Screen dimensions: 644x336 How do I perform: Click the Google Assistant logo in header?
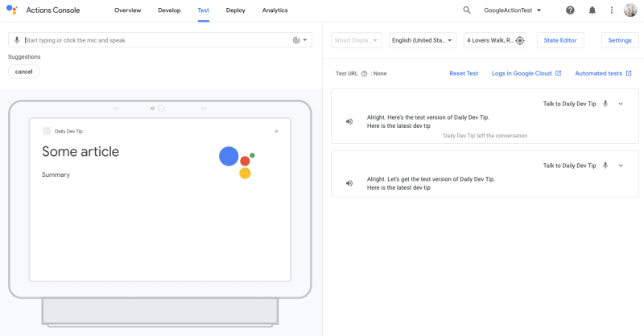12,10
